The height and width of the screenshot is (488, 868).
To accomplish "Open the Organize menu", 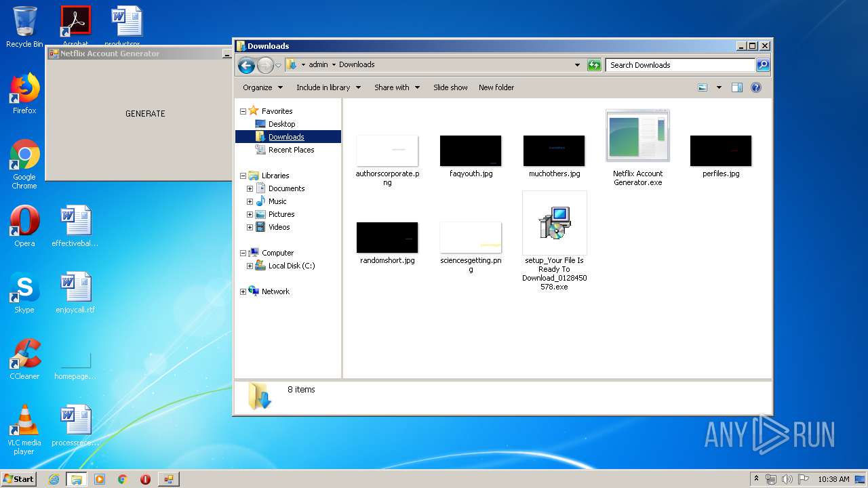I will click(x=262, y=87).
